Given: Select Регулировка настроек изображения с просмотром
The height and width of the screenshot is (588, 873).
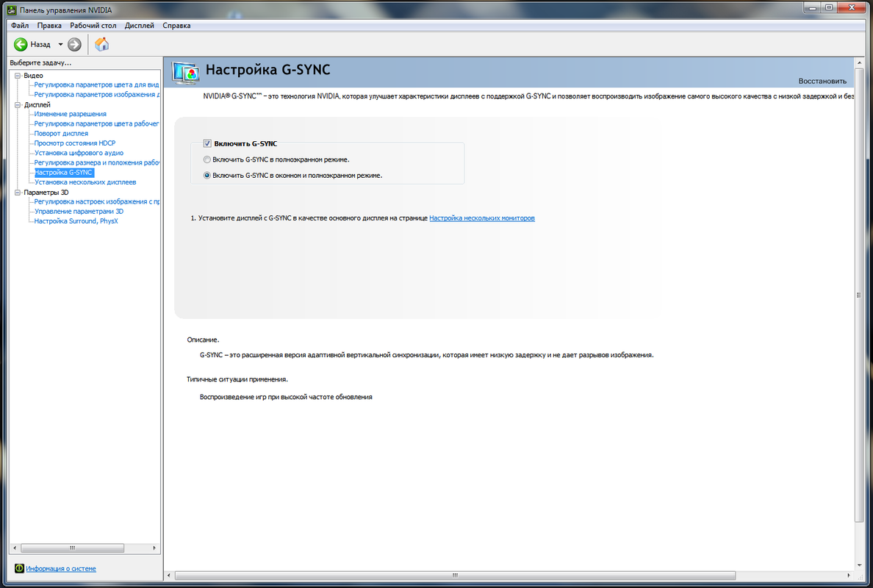Looking at the screenshot, I should pos(97,201).
